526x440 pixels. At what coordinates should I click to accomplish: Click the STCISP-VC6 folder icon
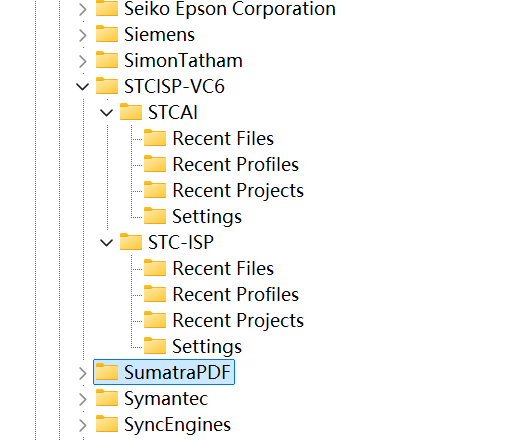[x=107, y=86]
